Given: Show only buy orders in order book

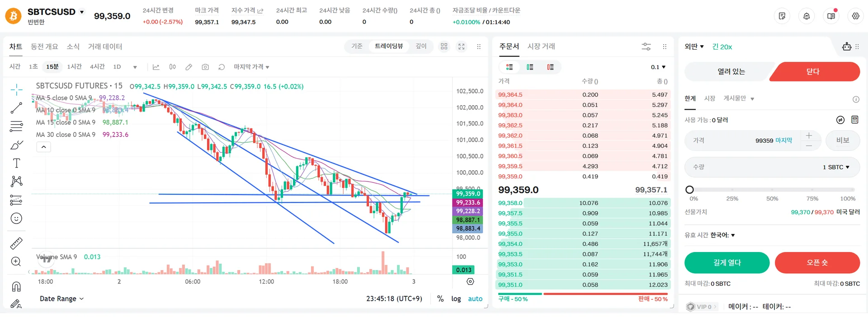Looking at the screenshot, I should 530,67.
